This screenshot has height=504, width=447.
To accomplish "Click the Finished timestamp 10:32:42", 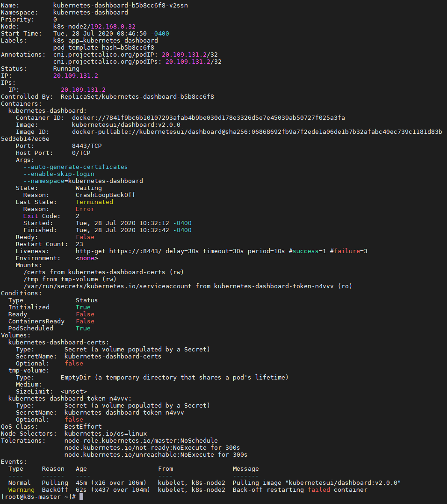I will click(154, 230).
